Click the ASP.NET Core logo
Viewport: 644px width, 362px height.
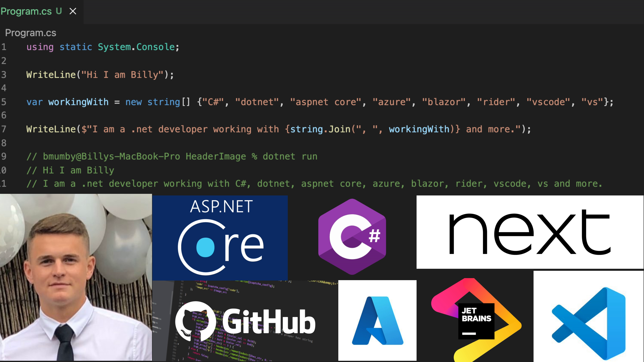click(x=220, y=238)
